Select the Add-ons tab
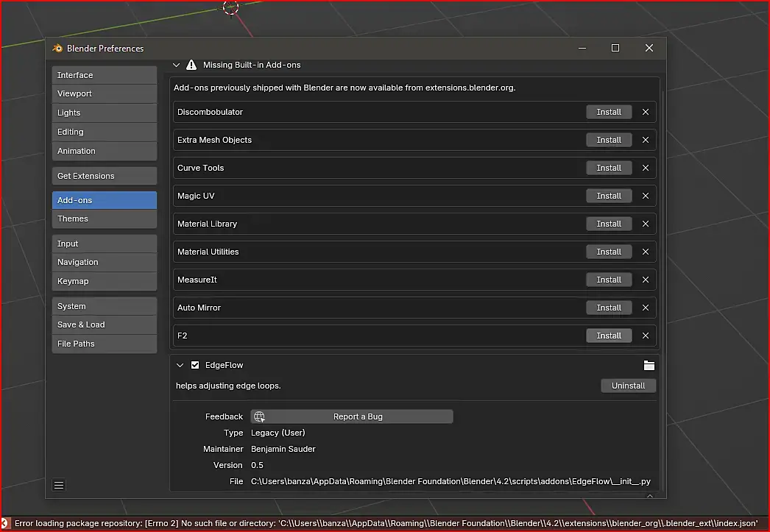Viewport: 770px width, 532px height. click(104, 200)
